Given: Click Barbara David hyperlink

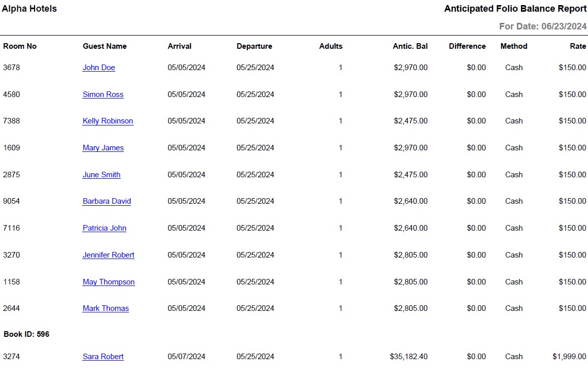Looking at the screenshot, I should click(x=107, y=201).
